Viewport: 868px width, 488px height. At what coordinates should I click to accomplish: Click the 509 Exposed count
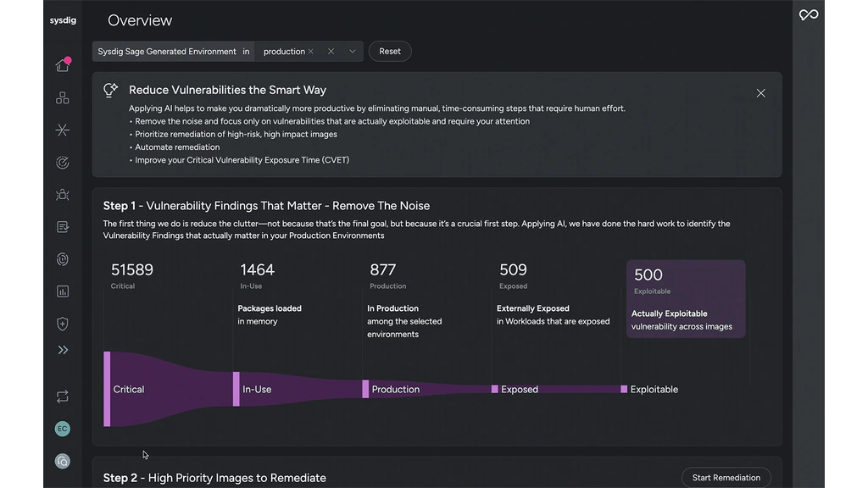(x=513, y=269)
